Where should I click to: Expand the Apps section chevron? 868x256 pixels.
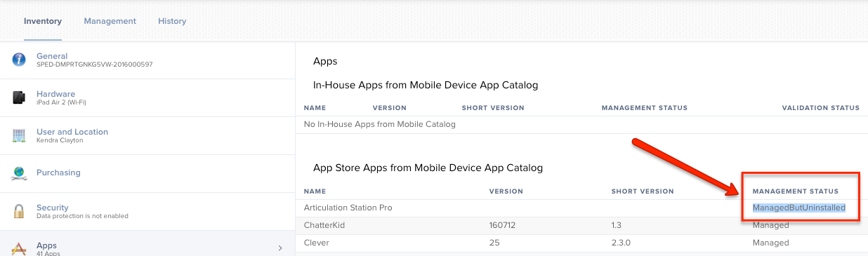tap(280, 248)
